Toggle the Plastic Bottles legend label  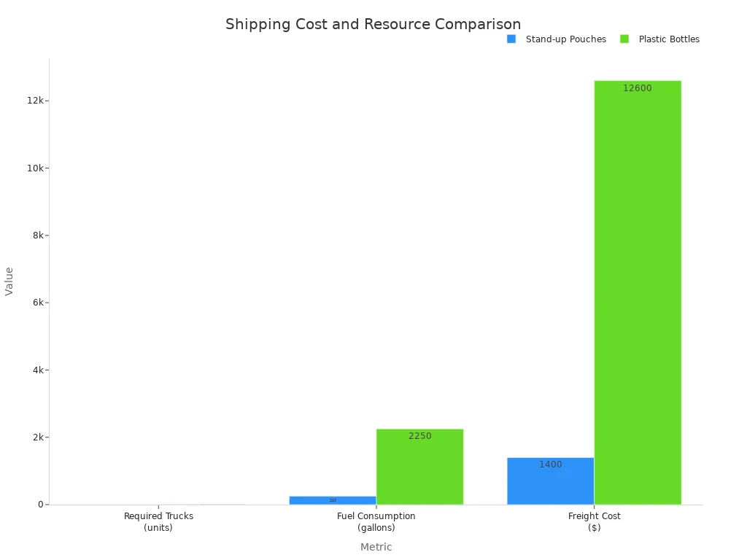point(669,39)
